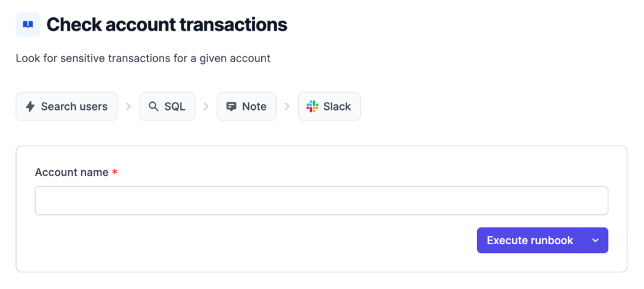Open the "Slack" step label
This screenshot has width=644, height=289.
coord(337,106)
